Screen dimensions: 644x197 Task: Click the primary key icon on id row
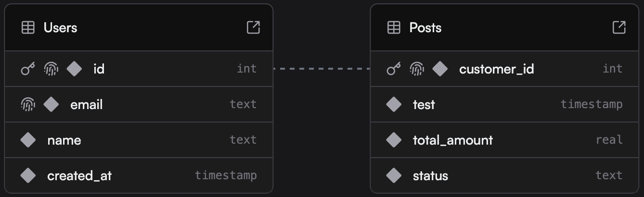pos(28,69)
